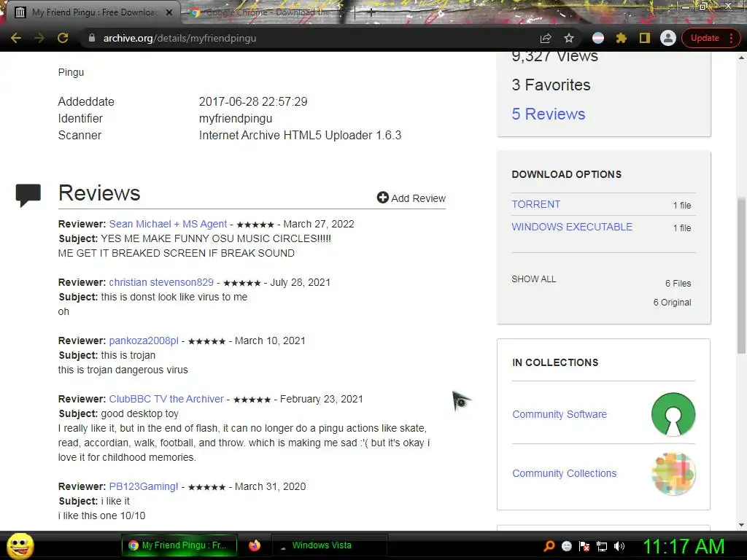The height and width of the screenshot is (560, 747).
Task: Select the My Friend Pingu browser tab
Action: tap(93, 12)
